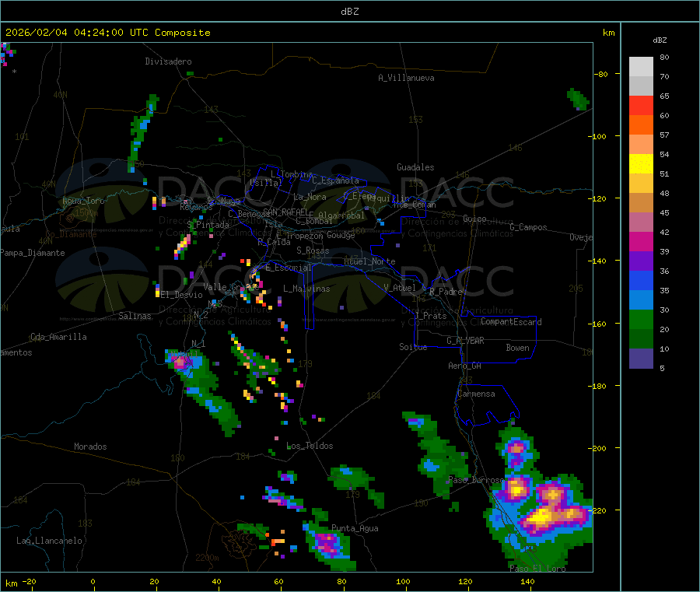Click the -200 km axis tick label

click(x=599, y=448)
